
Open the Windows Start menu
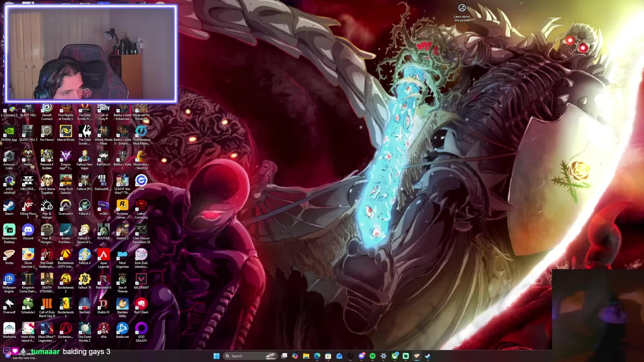coord(216,356)
